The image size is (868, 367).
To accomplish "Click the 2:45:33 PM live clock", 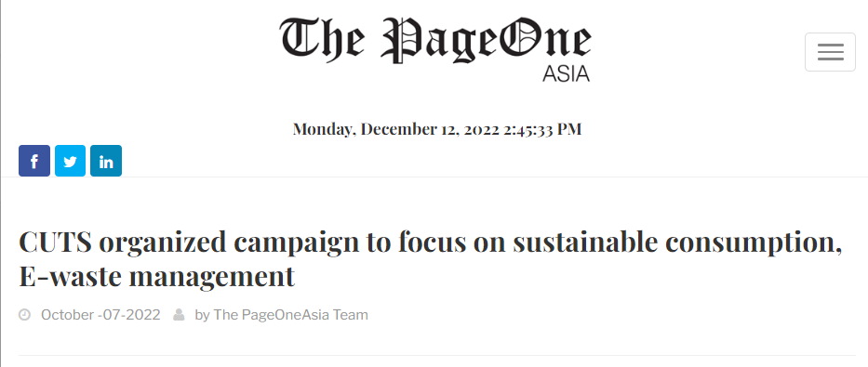I will [x=543, y=129].
